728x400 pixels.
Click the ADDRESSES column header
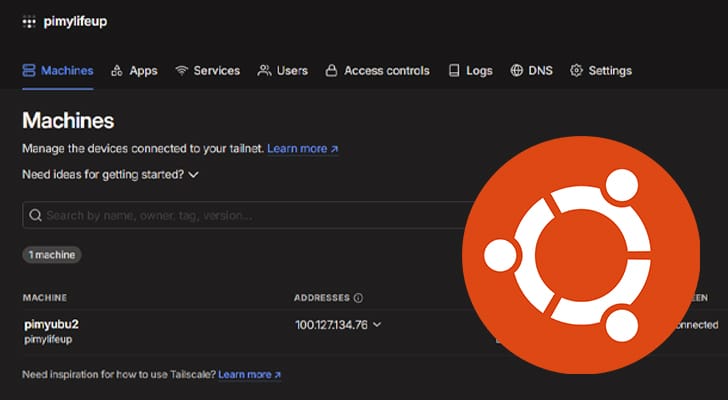[x=322, y=298]
